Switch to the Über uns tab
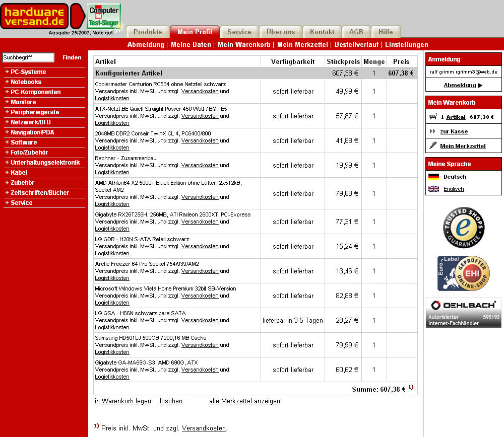The width and height of the screenshot is (504, 437). tap(281, 32)
